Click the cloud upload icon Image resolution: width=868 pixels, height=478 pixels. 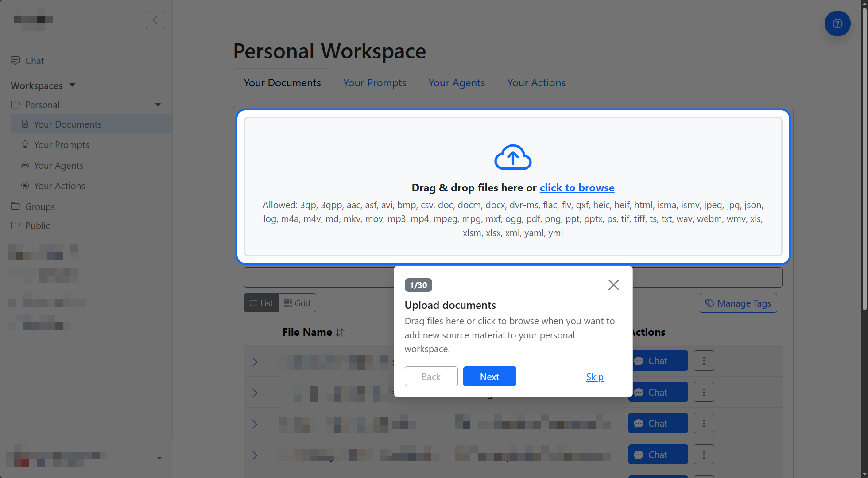coord(513,157)
